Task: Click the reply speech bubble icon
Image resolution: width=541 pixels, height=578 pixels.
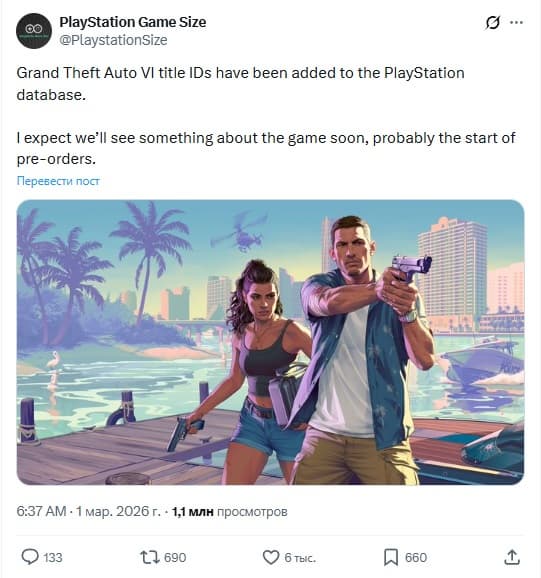Action: pyautogui.click(x=30, y=557)
